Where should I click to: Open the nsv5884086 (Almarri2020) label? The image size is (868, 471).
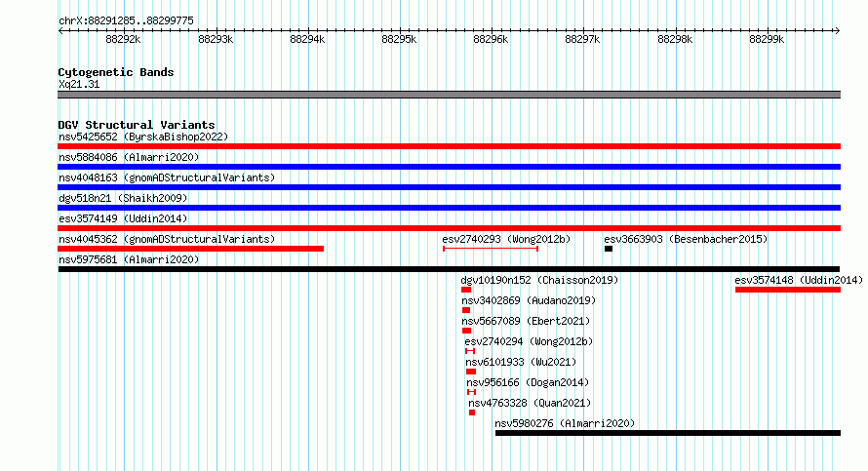click(x=129, y=157)
